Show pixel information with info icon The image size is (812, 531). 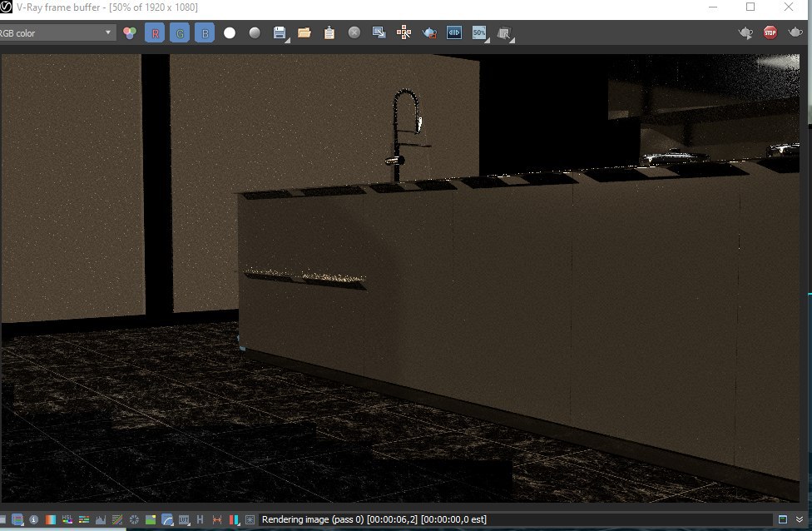(x=33, y=519)
